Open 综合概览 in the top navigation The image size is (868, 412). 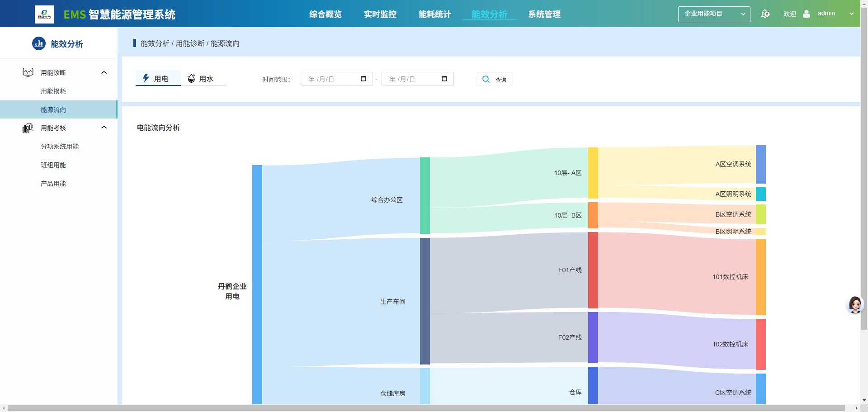pos(325,14)
